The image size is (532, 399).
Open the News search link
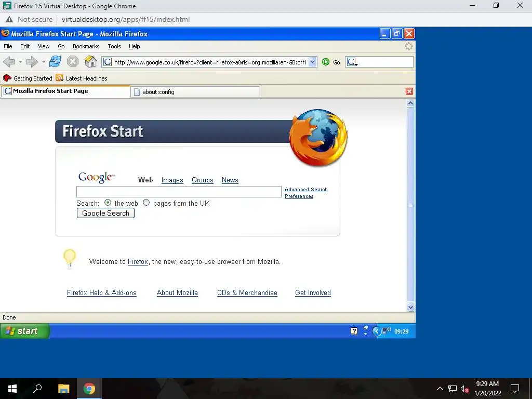(230, 180)
